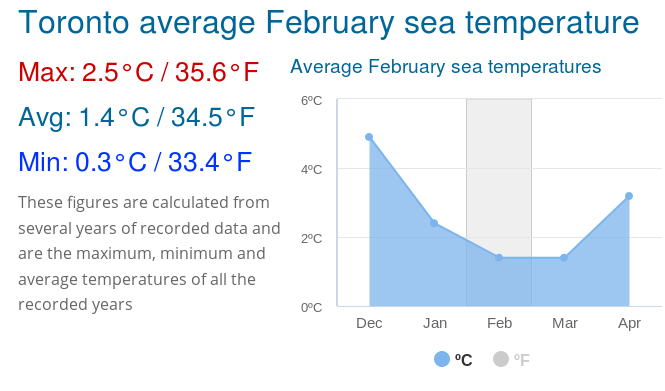665x391 pixels.
Task: Select the Dec data point on chart
Action: (369, 137)
